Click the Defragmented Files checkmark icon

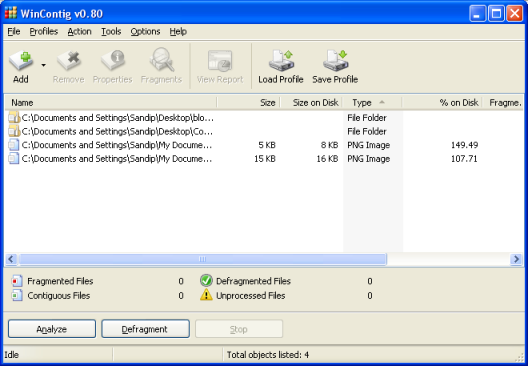[206, 280]
